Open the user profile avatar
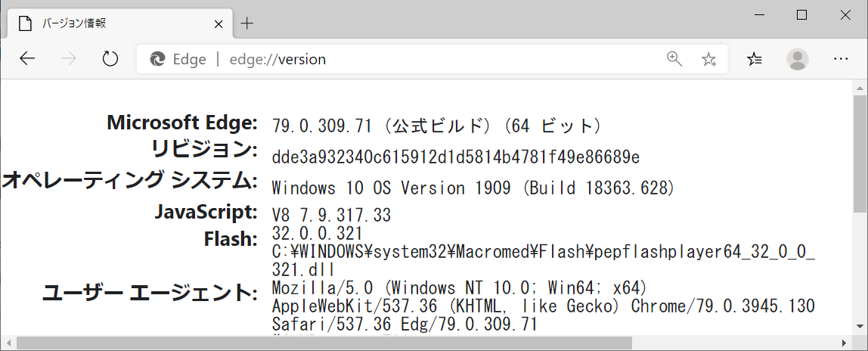 click(x=797, y=59)
